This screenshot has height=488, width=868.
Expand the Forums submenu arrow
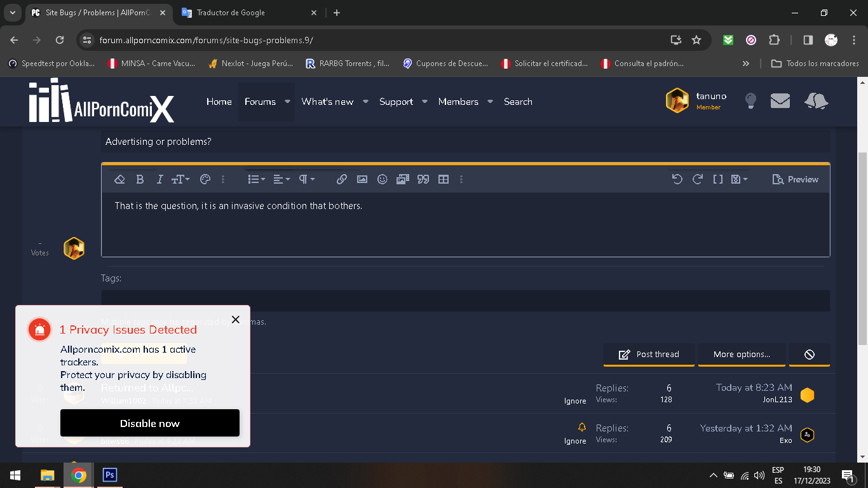pos(287,102)
